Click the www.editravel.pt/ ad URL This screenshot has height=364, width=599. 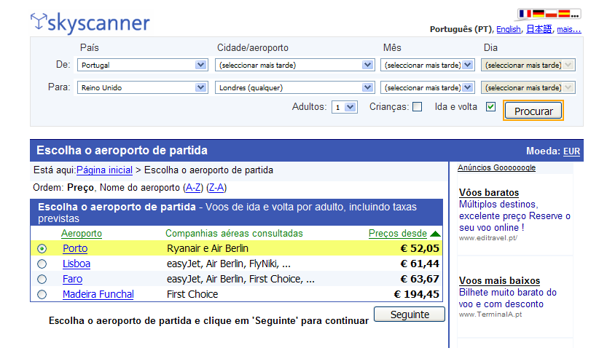coord(488,238)
